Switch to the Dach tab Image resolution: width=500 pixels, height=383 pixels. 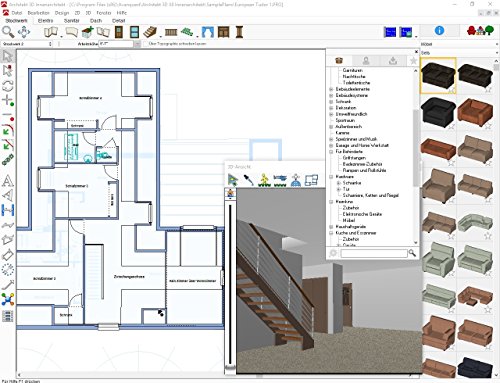96,21
